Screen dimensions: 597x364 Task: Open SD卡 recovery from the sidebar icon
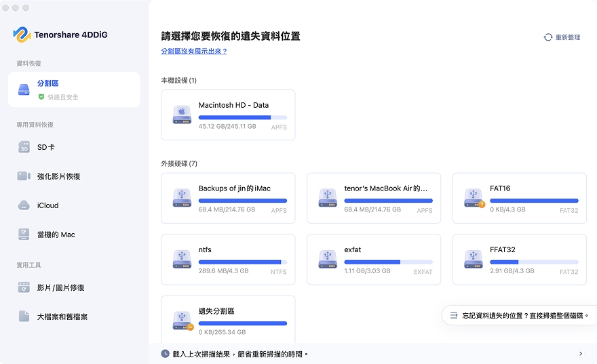point(24,147)
